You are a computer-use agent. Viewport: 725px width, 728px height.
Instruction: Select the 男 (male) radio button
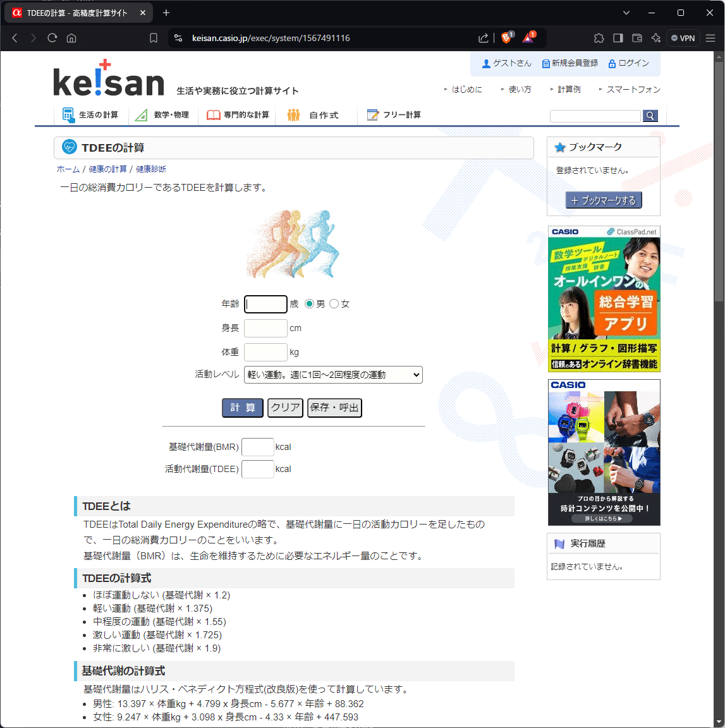point(309,304)
